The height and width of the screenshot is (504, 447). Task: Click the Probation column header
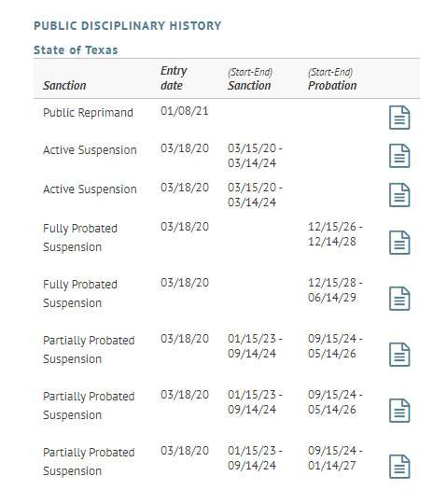pyautogui.click(x=332, y=79)
